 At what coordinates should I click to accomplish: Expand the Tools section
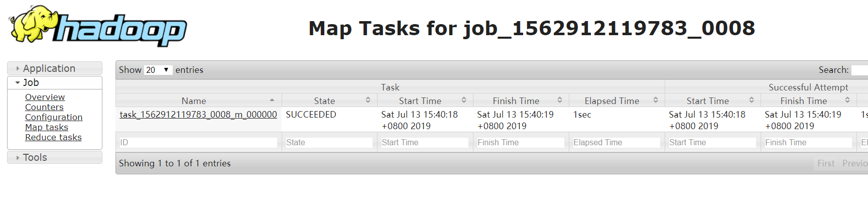click(55, 157)
